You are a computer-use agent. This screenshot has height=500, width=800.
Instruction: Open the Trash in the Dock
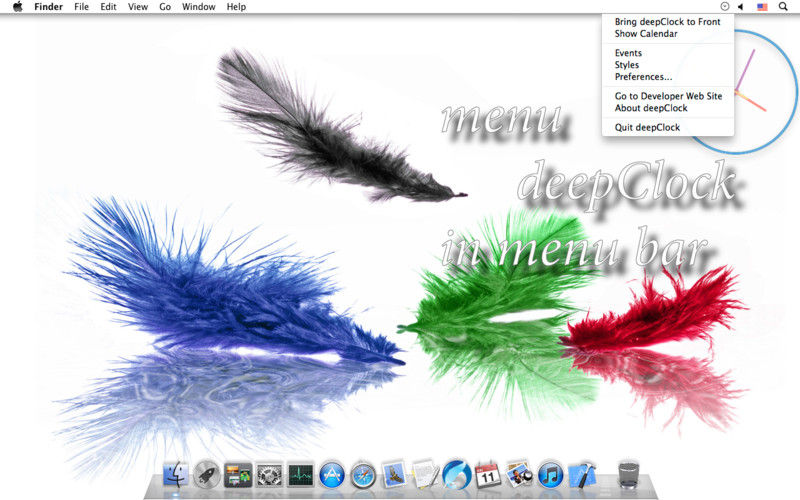pyautogui.click(x=628, y=474)
